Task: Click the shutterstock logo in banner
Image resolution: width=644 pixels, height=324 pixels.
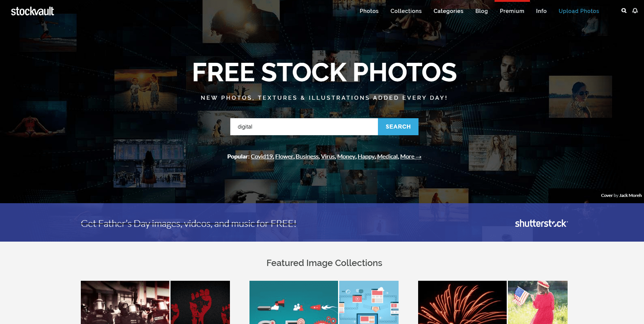Action: click(x=541, y=223)
